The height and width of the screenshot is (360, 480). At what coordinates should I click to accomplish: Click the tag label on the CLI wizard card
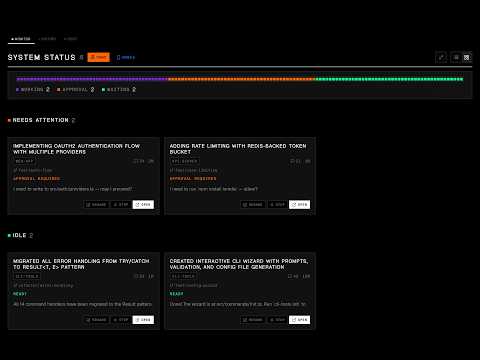[183, 276]
